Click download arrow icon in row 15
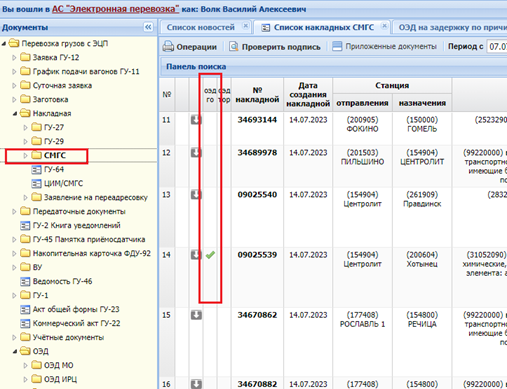The height and width of the screenshot is (389, 507). tap(196, 315)
